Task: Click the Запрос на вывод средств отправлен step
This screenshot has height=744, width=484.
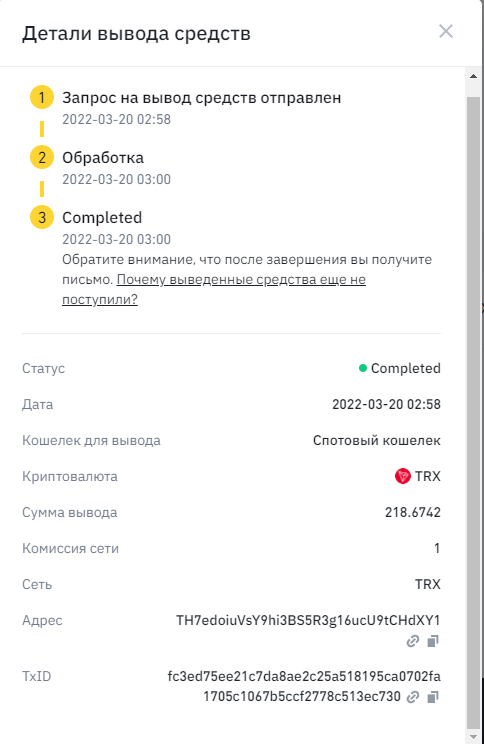Action: pyautogui.click(x=202, y=98)
